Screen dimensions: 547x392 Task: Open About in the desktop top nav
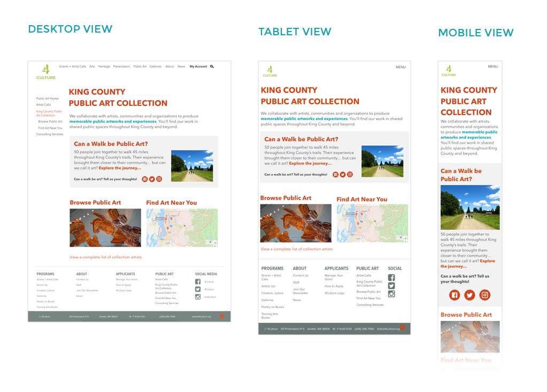(x=170, y=66)
